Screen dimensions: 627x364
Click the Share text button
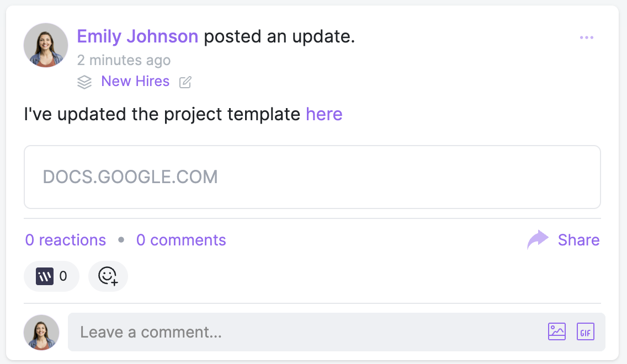click(x=578, y=240)
